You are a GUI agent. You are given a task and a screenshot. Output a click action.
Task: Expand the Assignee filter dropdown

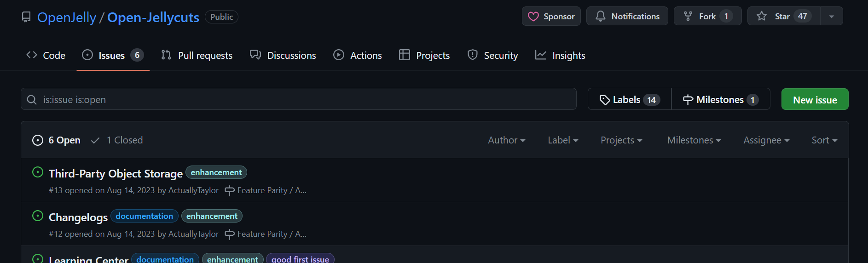766,140
